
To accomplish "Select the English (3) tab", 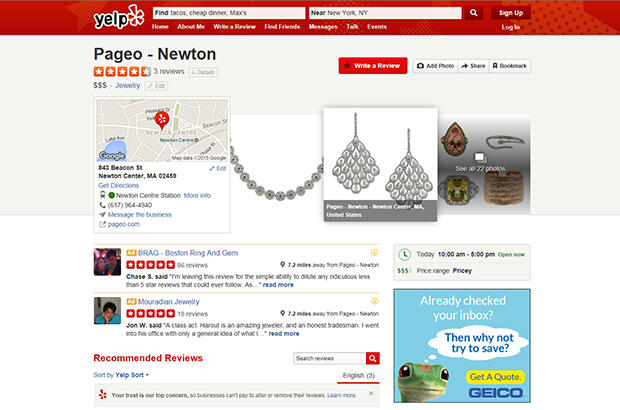I will click(358, 376).
